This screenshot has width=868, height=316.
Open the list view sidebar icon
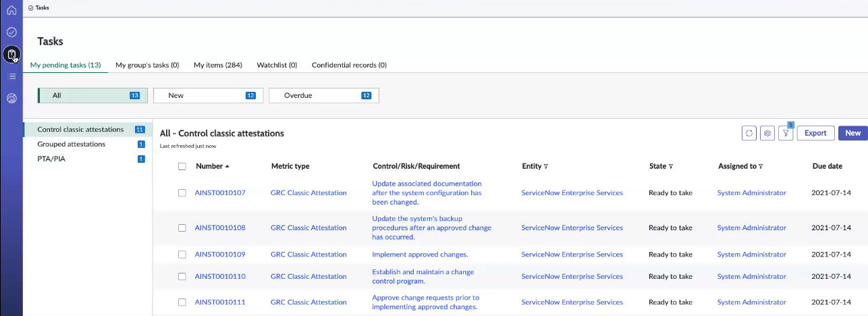pyautogui.click(x=11, y=76)
